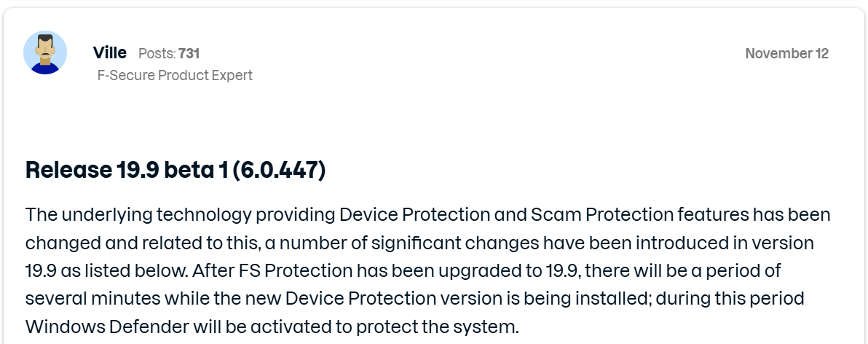
Task: Click the F-Secure Product Expert label
Action: coord(175,75)
